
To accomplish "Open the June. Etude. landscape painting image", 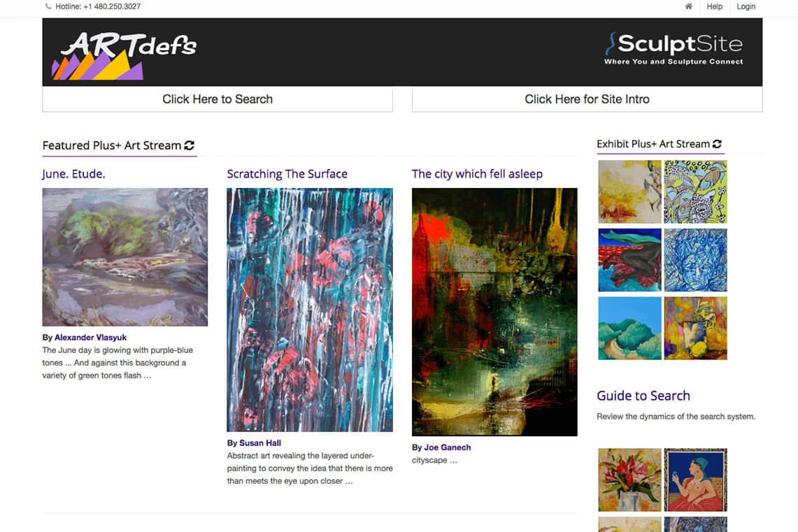I will [124, 257].
